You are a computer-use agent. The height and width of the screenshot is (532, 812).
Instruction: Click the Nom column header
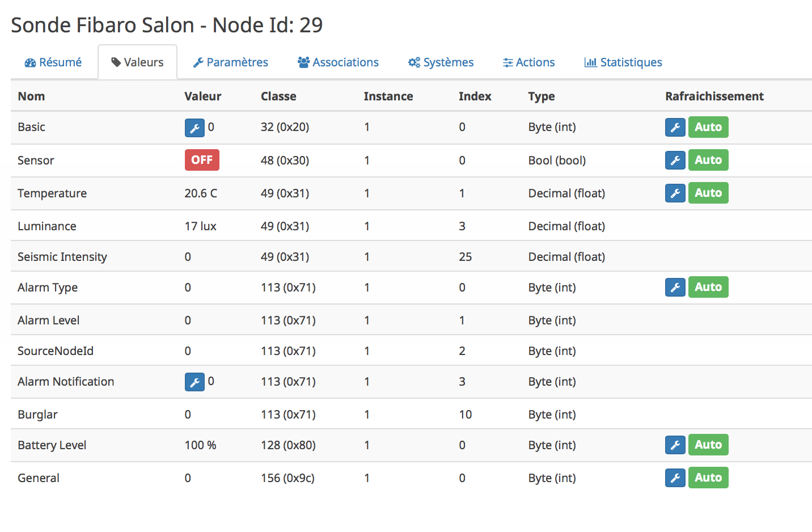point(31,96)
